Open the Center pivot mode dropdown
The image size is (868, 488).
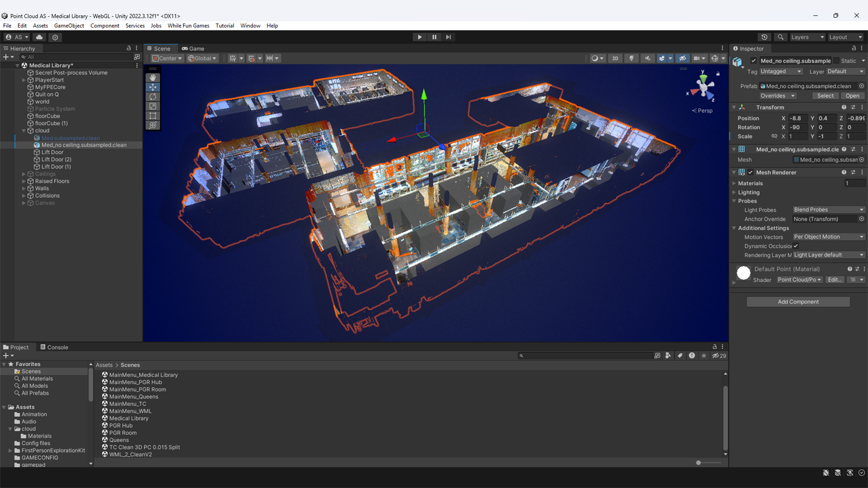[x=167, y=59]
